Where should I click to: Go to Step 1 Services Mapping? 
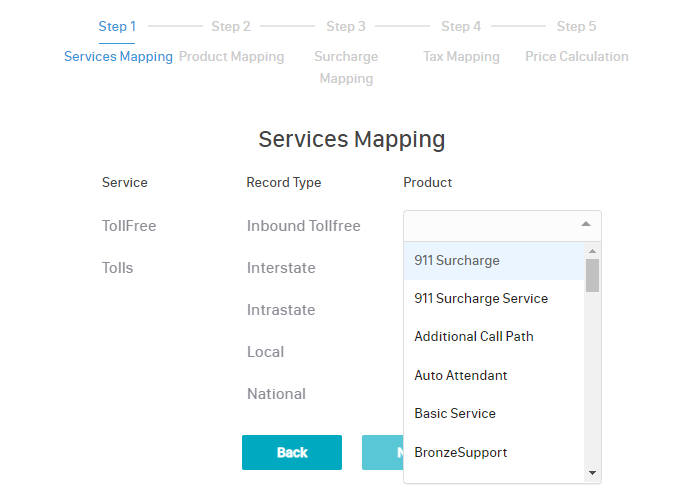click(118, 42)
